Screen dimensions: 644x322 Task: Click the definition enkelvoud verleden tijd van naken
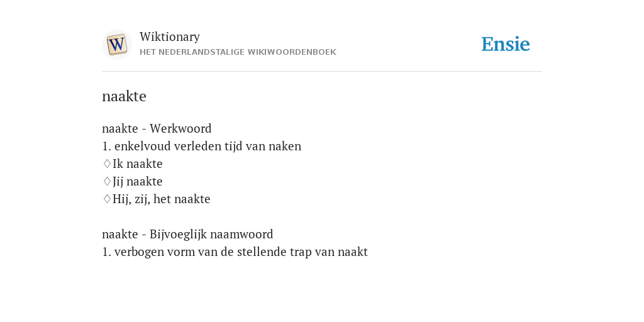coord(202,146)
